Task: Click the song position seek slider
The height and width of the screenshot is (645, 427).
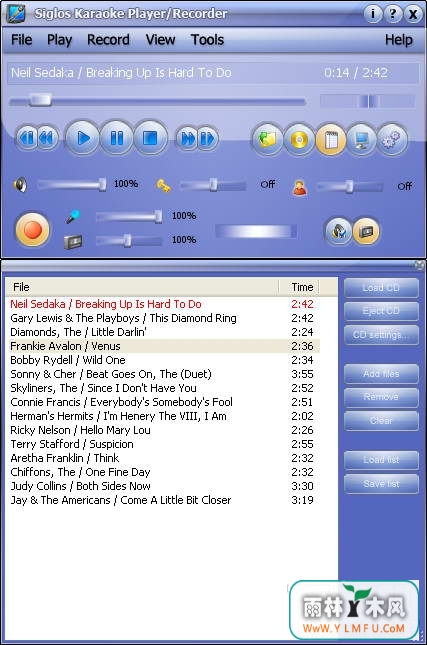Action: (x=158, y=100)
